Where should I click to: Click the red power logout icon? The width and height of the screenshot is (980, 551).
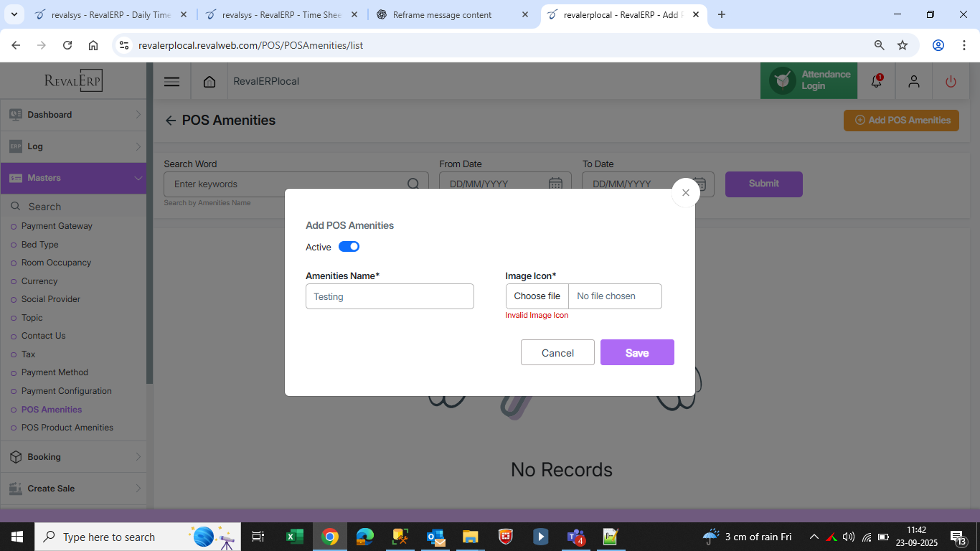tap(951, 81)
